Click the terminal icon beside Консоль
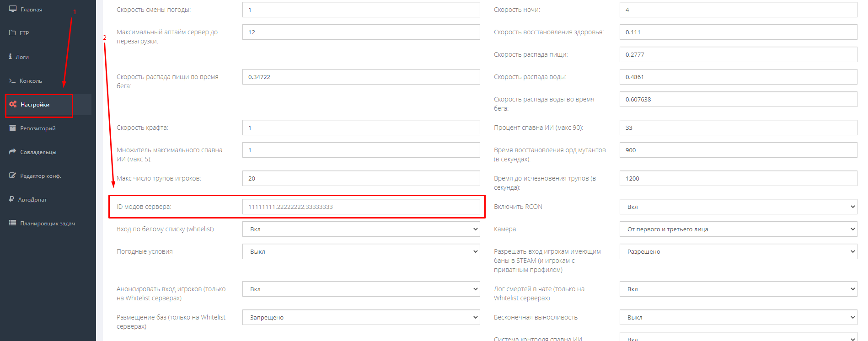The width and height of the screenshot is (868, 341). click(x=12, y=81)
